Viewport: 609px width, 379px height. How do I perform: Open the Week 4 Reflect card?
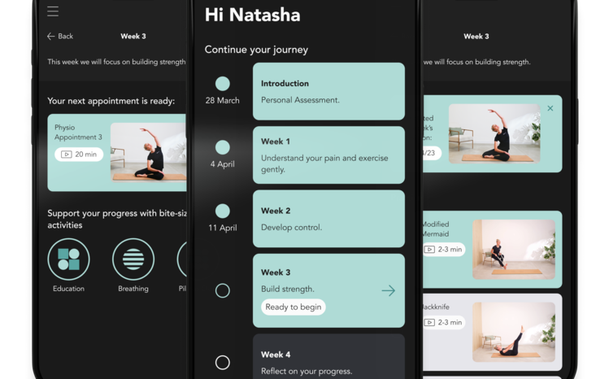click(x=329, y=356)
